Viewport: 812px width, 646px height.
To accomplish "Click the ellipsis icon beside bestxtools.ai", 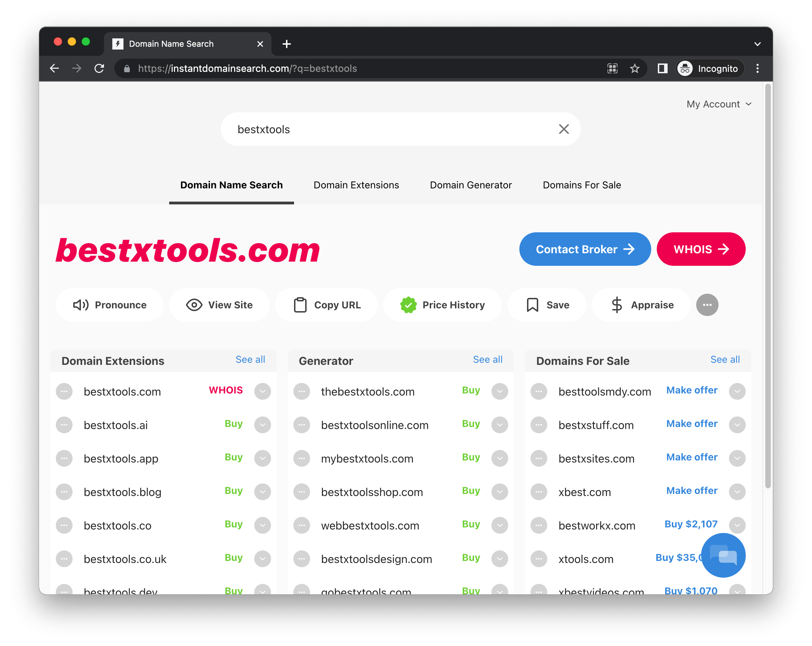I will tap(65, 425).
